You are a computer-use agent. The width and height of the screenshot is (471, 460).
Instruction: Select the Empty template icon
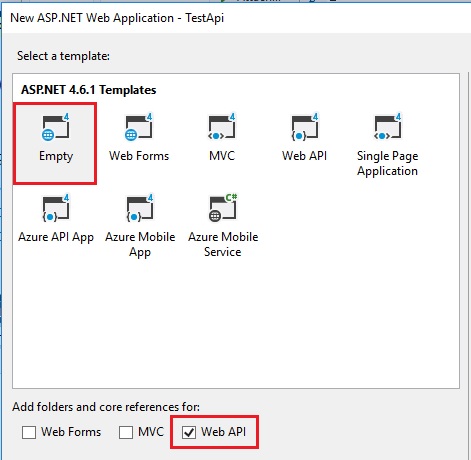click(x=55, y=127)
